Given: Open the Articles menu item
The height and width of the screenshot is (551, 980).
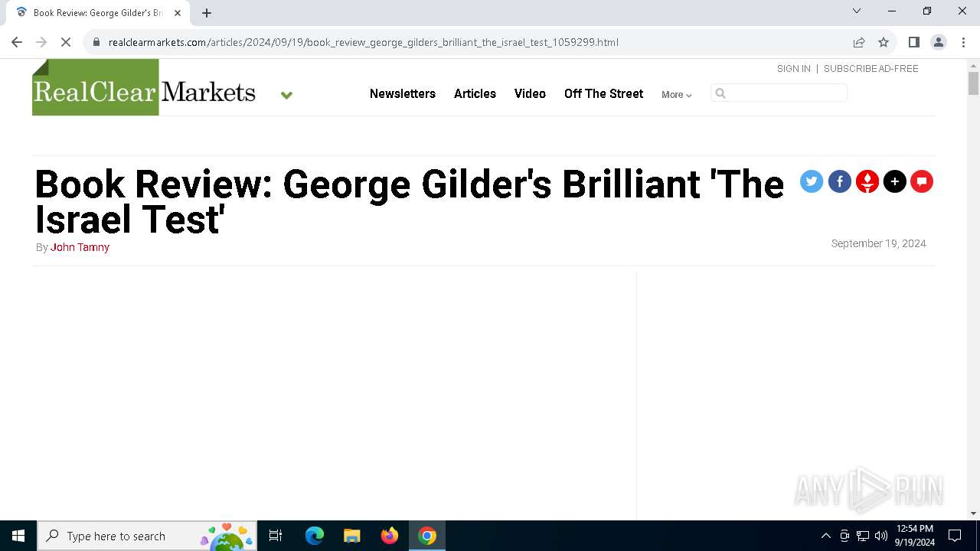Looking at the screenshot, I should coord(475,93).
